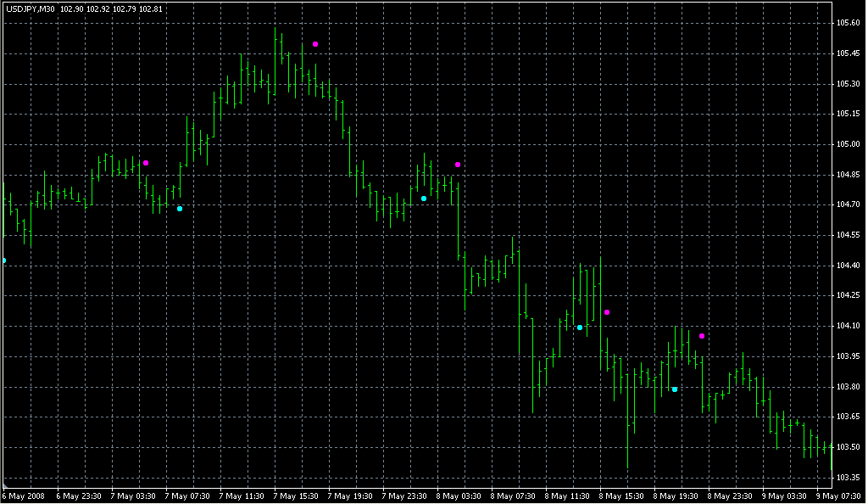Click the 103.35 price axis label
This screenshot has width=868, height=504.
point(849,478)
